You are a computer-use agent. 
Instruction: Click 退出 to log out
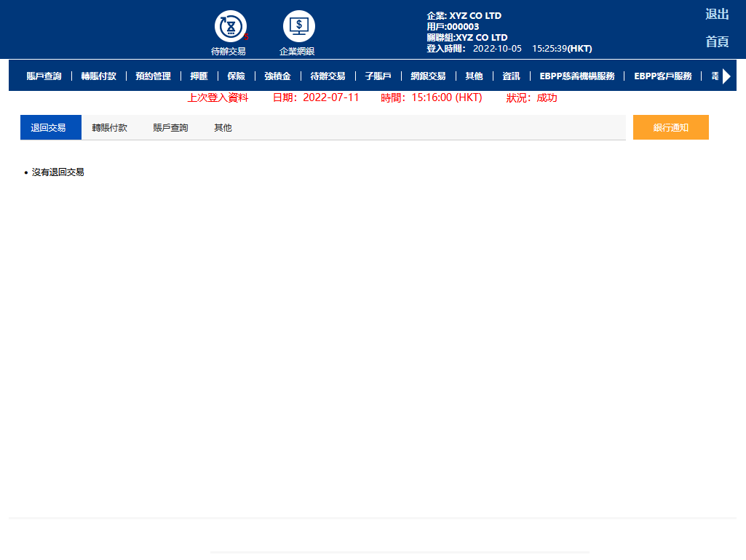716,15
